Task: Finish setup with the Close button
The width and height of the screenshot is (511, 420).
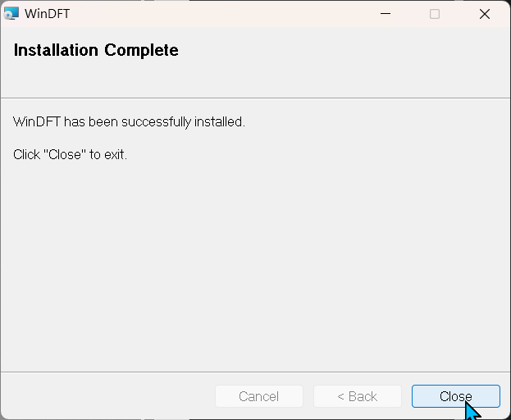Action: pos(455,396)
